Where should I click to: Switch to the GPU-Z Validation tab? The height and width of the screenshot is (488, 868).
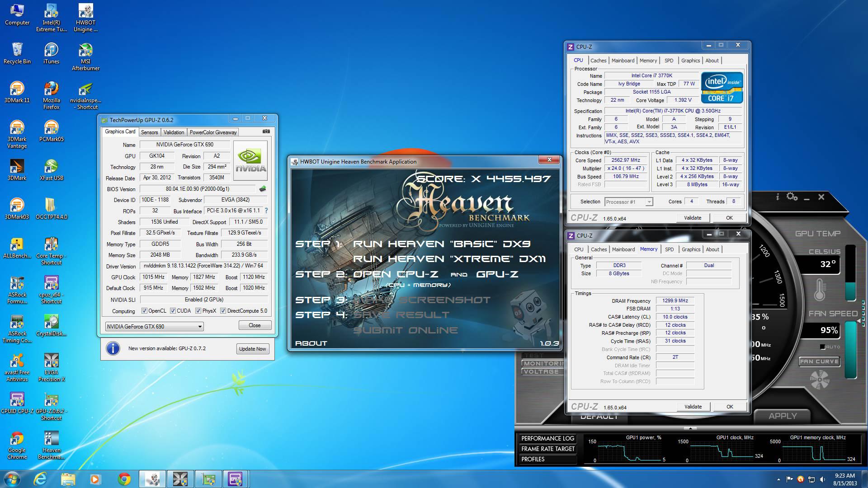click(174, 132)
